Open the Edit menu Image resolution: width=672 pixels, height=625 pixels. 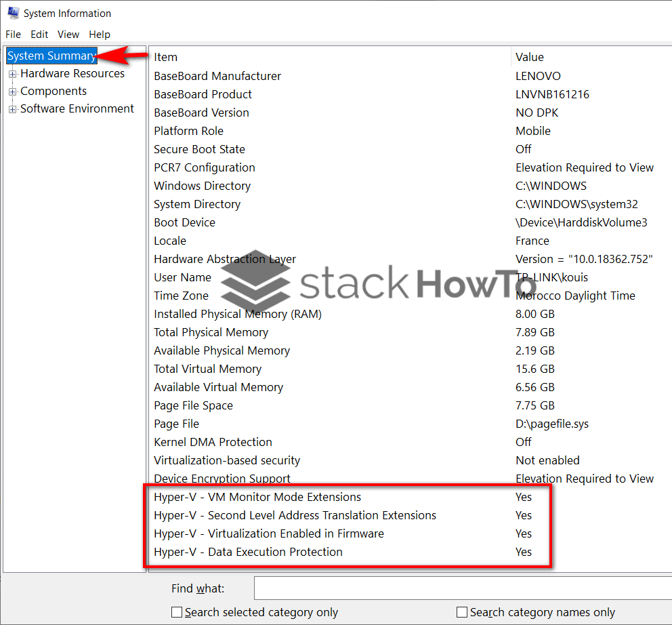point(39,35)
